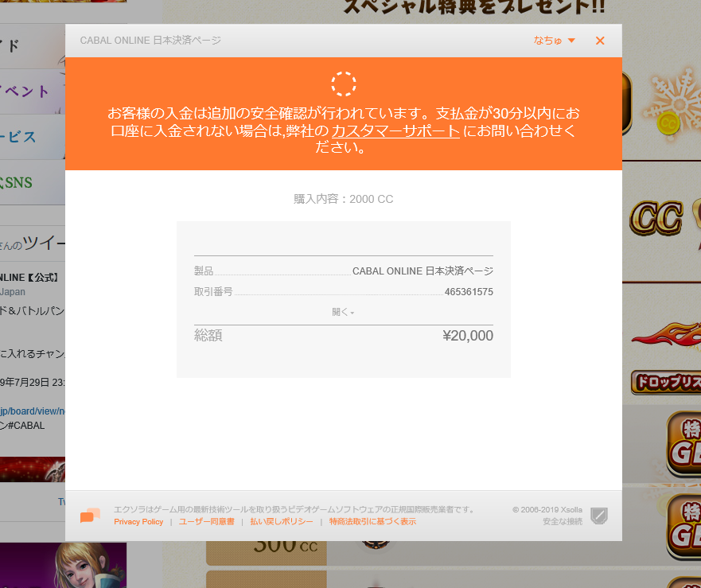This screenshot has height=588, width=701.
Task: Click the CABAL ONLINE 日本決済ページ header title
Action: click(x=150, y=41)
